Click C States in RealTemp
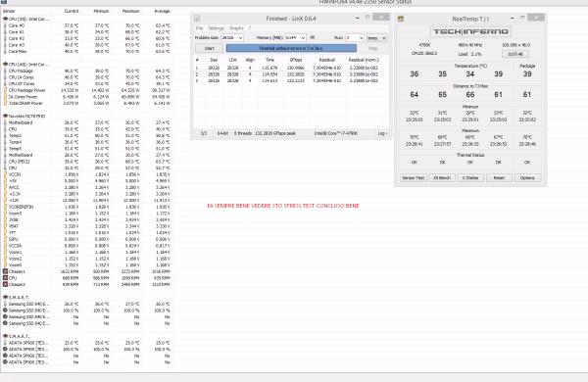Image resolution: width=588 pixels, height=382 pixels. [x=470, y=177]
